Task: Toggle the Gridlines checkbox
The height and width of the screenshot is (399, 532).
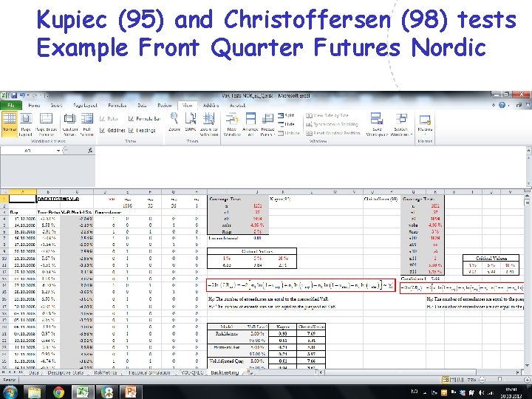Action: pyautogui.click(x=112, y=130)
